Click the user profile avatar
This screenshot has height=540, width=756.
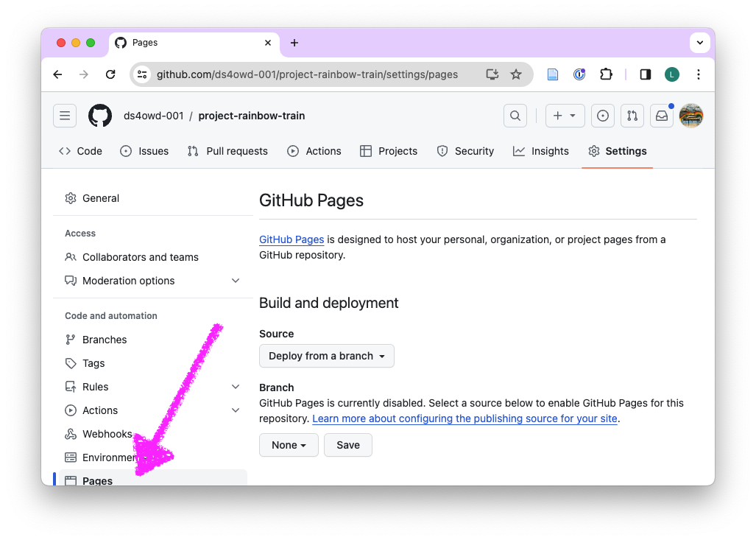click(690, 116)
